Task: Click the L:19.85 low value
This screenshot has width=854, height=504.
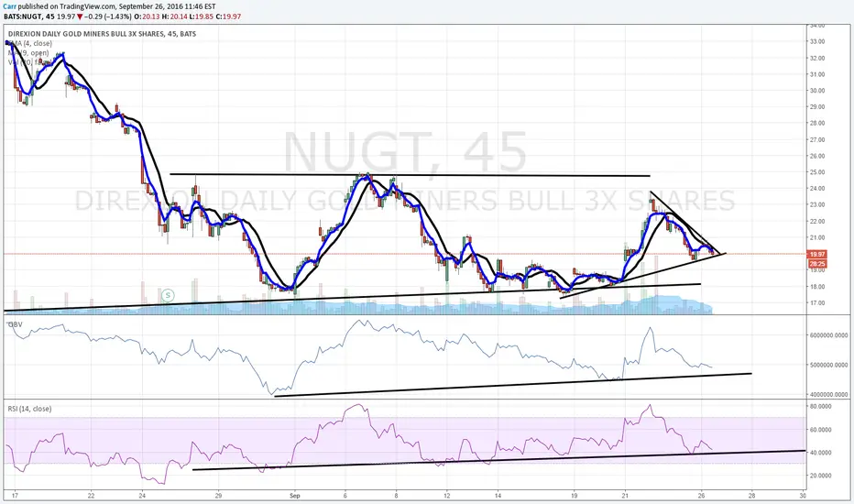Action: (200, 16)
